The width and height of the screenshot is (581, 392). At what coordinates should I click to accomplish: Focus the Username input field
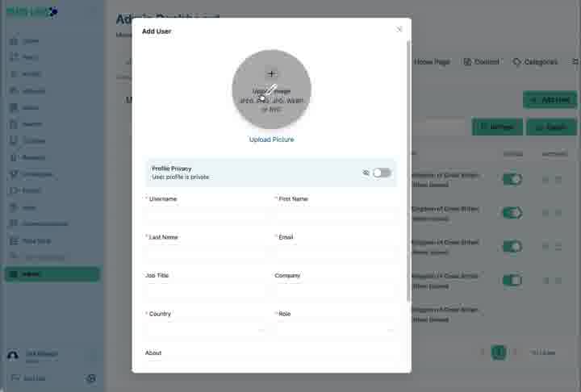[x=207, y=215]
